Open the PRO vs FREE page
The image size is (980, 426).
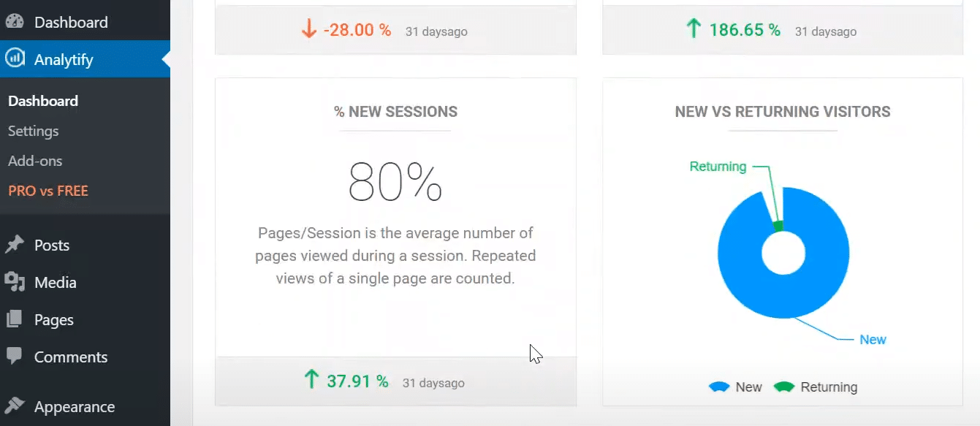pos(48,191)
